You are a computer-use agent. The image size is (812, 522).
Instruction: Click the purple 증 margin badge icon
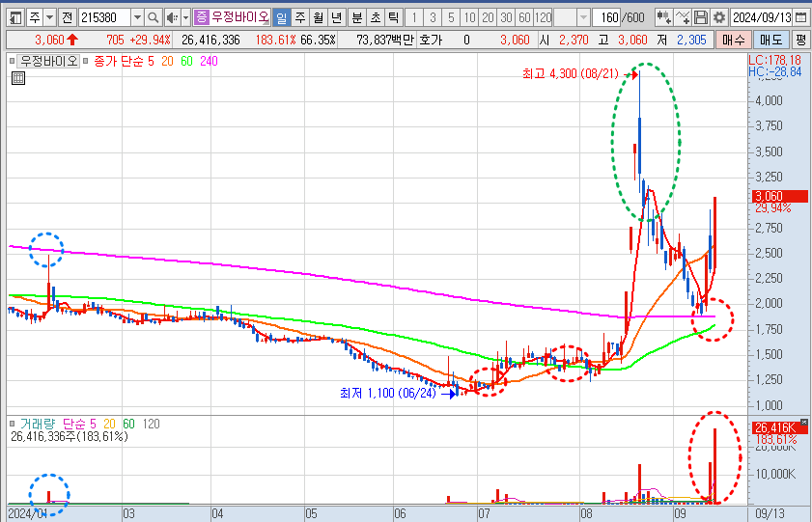coord(201,17)
